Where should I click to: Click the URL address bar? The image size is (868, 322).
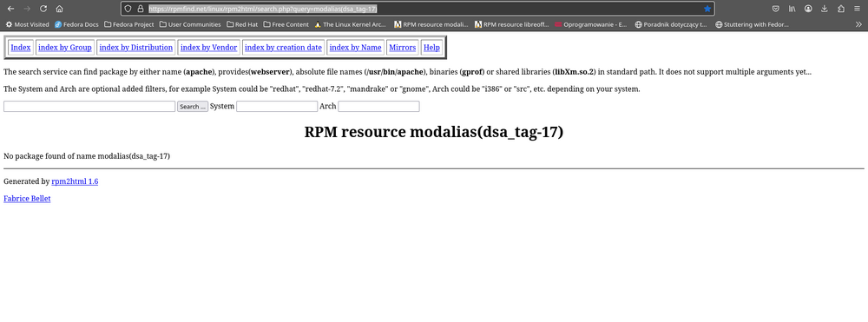(418, 9)
